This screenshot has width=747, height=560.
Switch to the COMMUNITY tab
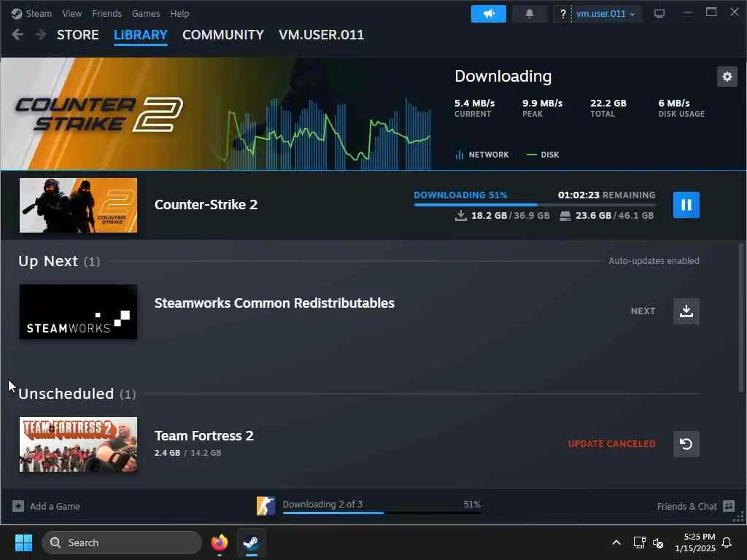pos(223,35)
